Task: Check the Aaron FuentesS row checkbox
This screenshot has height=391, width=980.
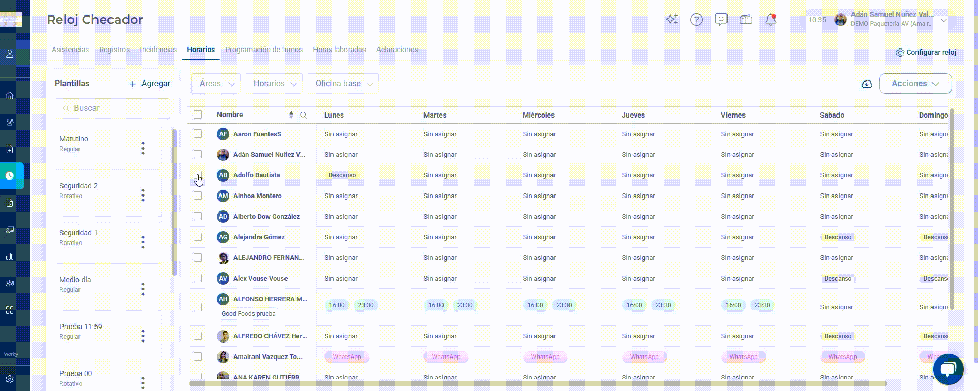Action: (x=198, y=134)
